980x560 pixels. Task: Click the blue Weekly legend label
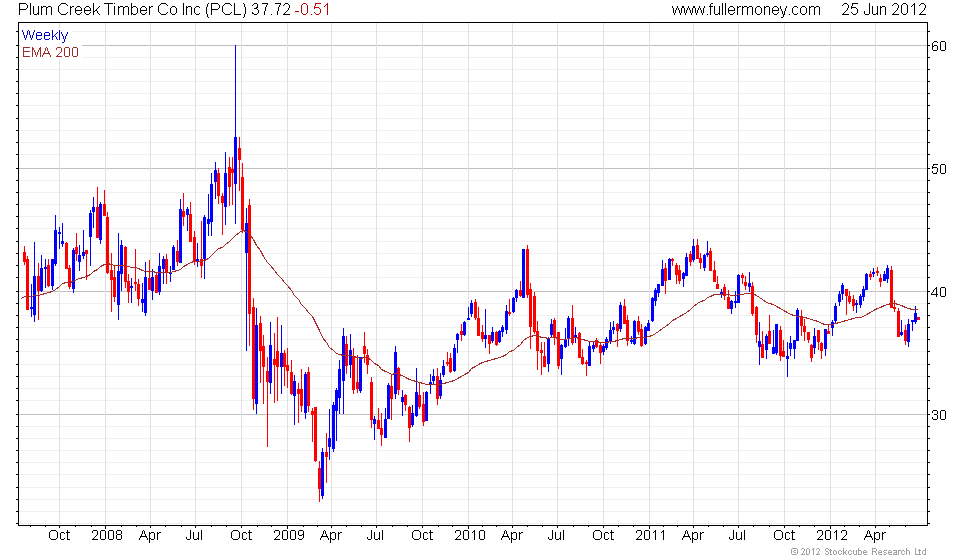pyautogui.click(x=44, y=35)
